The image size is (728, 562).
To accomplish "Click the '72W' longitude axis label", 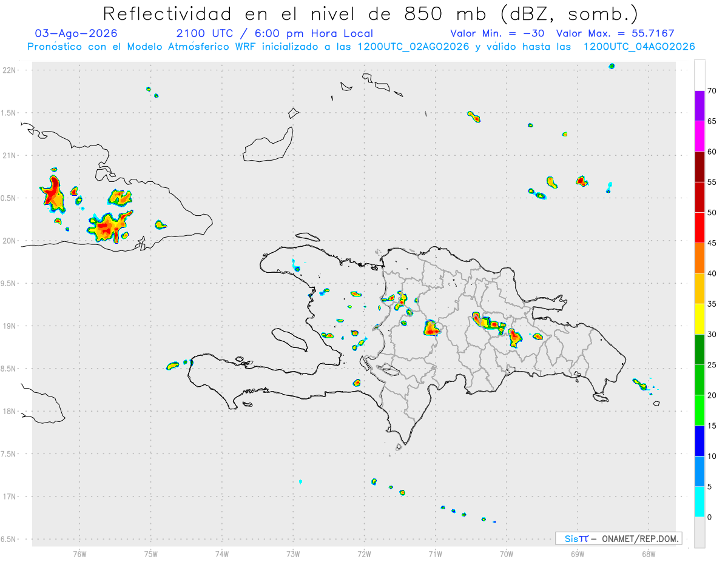I will point(364,554).
